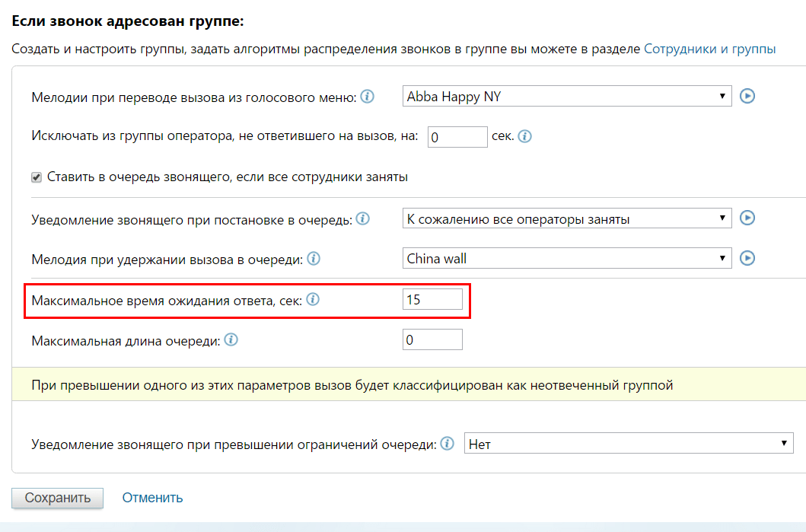Image resolution: width=806 pixels, height=532 pixels.
Task: Click the Сохранить button
Action: (57, 498)
